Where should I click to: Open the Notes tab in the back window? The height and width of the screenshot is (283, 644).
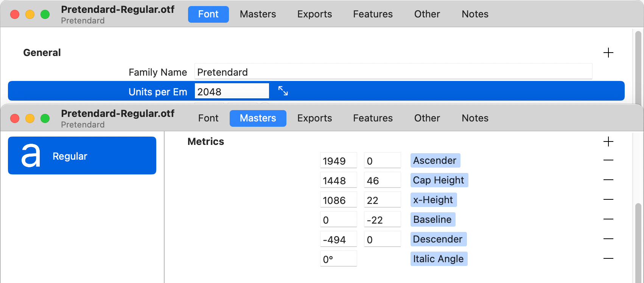475,14
